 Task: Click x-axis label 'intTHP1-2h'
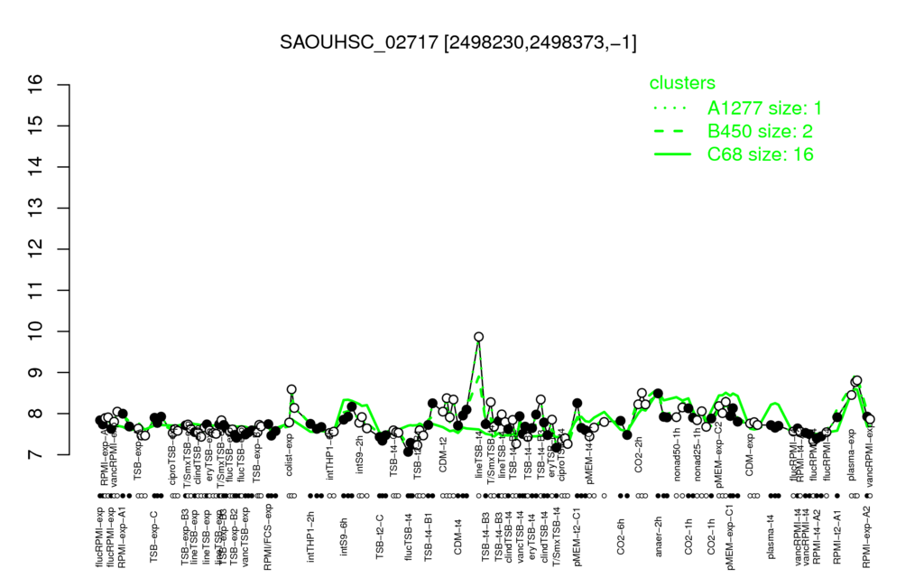tap(311, 536)
